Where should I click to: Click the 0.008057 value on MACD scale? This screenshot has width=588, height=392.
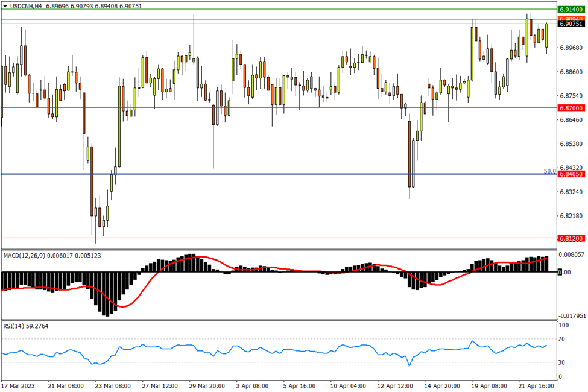[x=571, y=255]
